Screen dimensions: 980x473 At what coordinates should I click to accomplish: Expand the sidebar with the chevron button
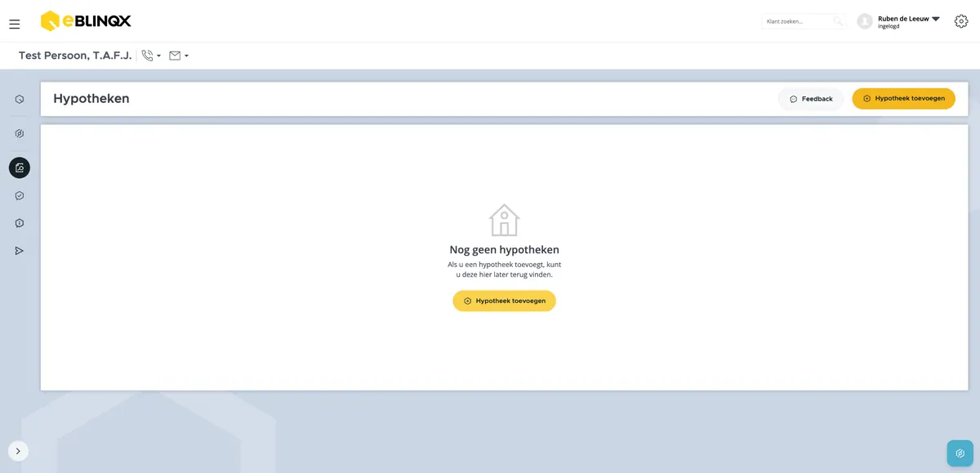pyautogui.click(x=18, y=451)
